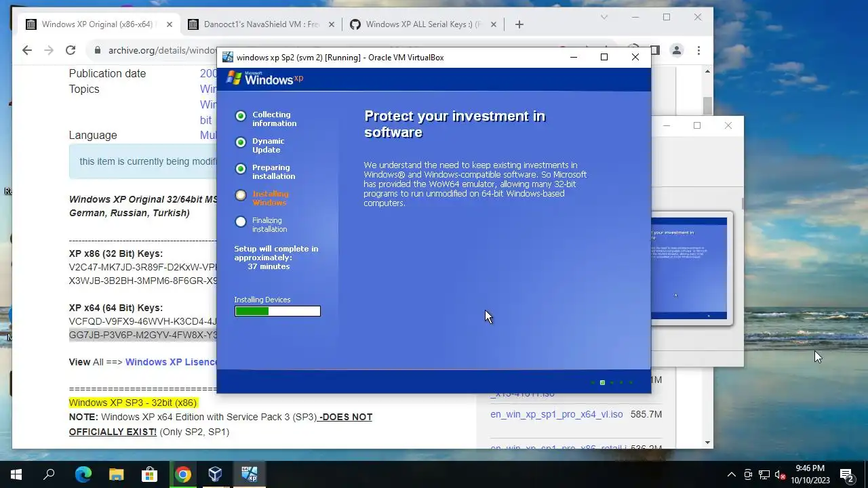Image resolution: width=868 pixels, height=488 pixels.
Task: Open VirtualBox Manager taskbar icon
Action: click(216, 474)
